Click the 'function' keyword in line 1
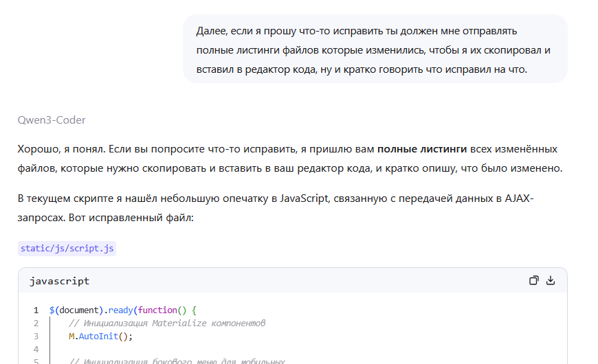 (x=157, y=310)
